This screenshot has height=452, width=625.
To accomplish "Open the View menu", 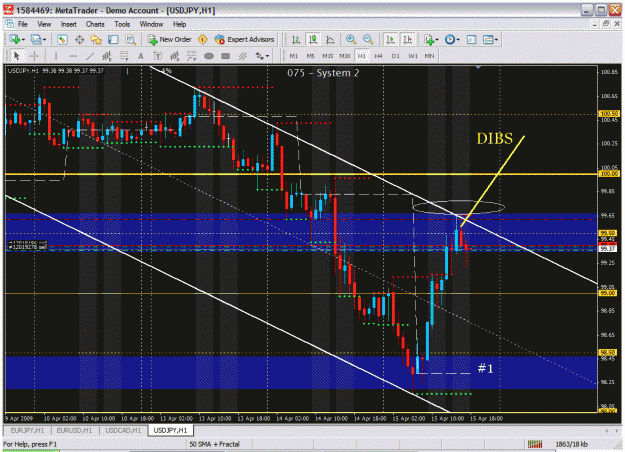I will (x=44, y=24).
